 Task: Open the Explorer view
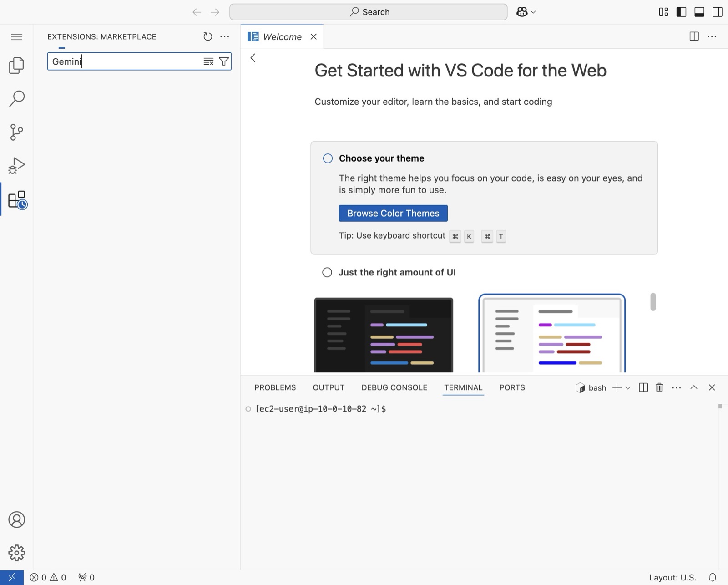(x=16, y=65)
